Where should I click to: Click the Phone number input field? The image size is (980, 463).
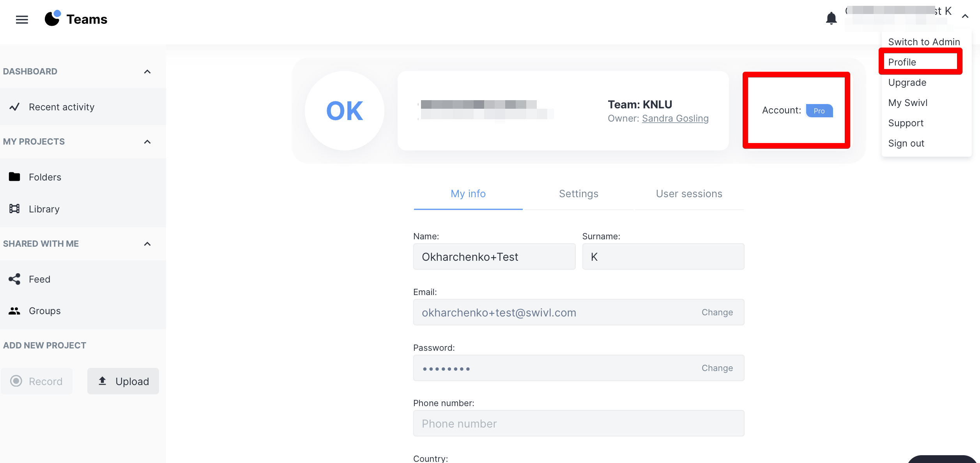click(x=578, y=423)
